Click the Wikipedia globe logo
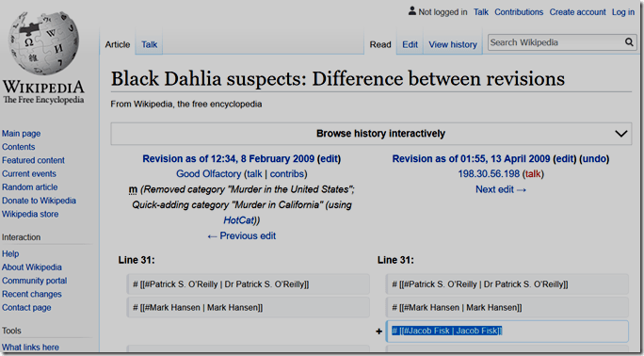Viewport: 644px width, 356px height. coord(43,42)
